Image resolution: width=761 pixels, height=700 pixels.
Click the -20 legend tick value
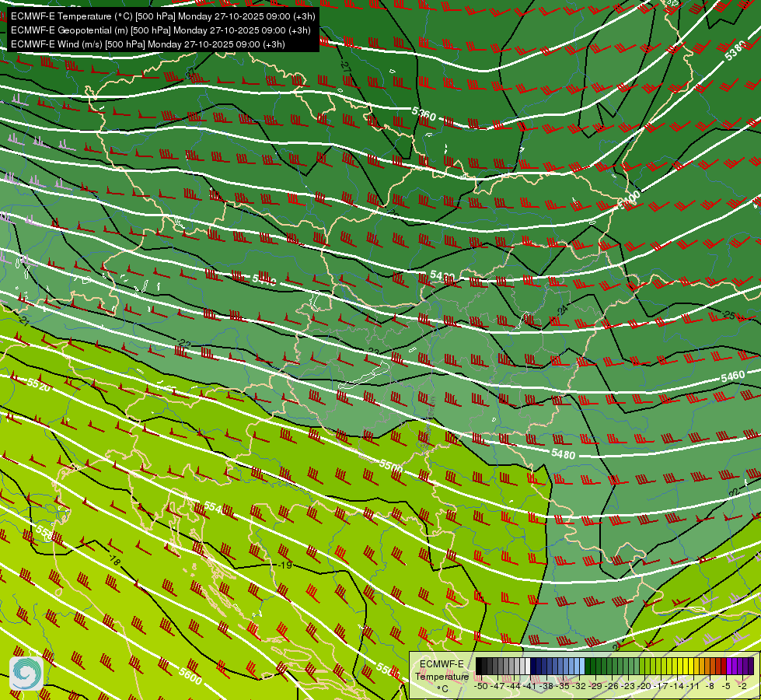point(644,687)
